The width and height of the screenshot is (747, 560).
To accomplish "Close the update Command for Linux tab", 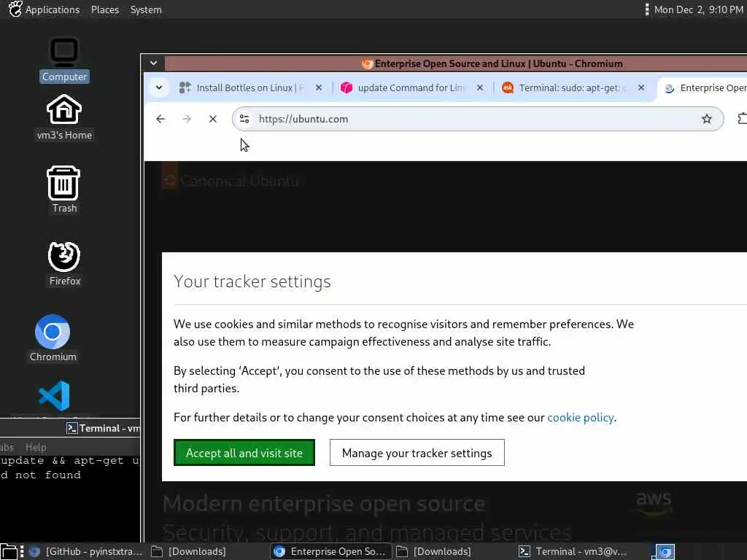I will point(480,87).
